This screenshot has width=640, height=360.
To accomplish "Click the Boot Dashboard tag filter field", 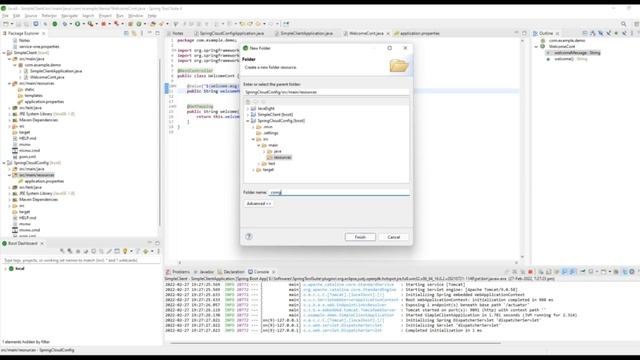I will pyautogui.click(x=80, y=260).
